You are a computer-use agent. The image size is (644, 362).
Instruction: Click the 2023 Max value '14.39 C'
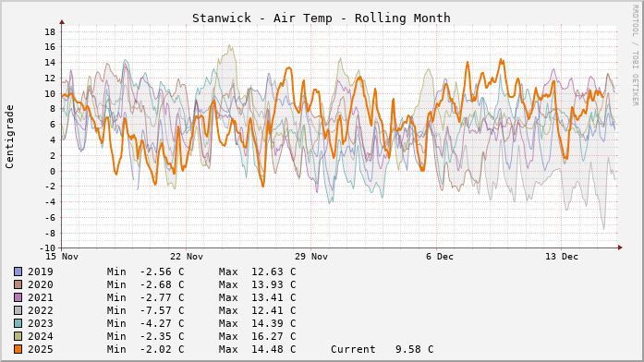click(x=273, y=323)
